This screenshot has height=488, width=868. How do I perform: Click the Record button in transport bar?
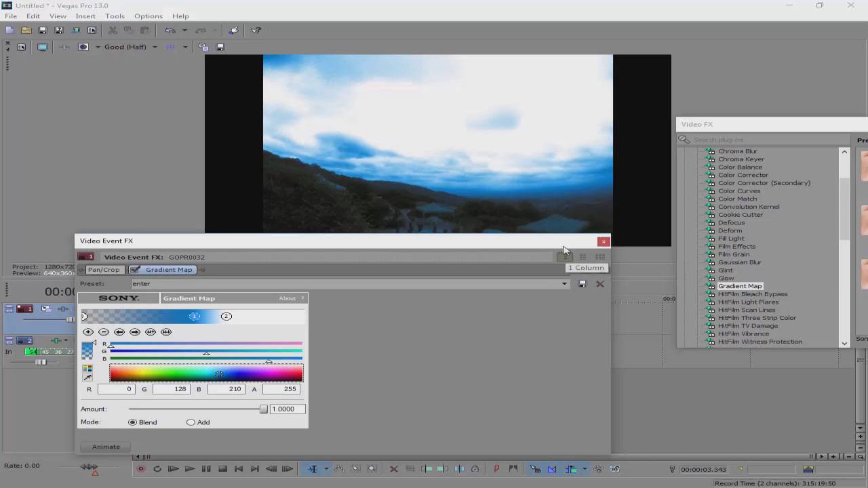tap(141, 468)
